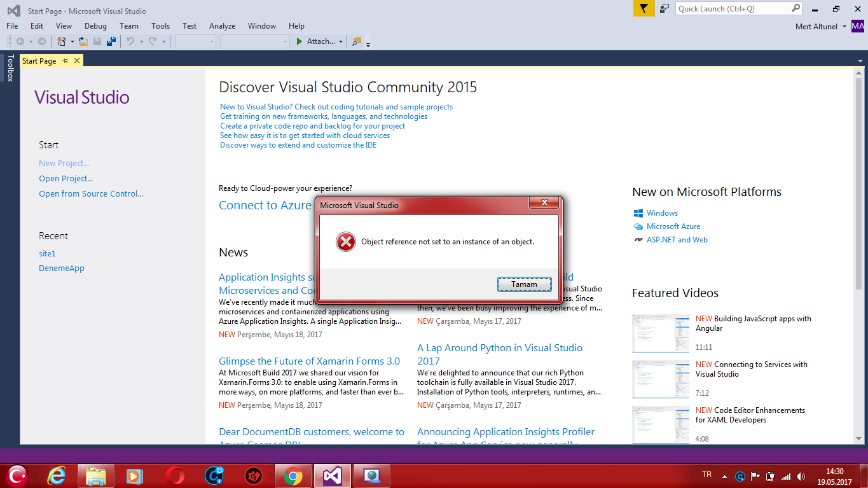Click the Open Project... link
Image resolution: width=868 pixels, height=488 pixels.
coord(65,179)
